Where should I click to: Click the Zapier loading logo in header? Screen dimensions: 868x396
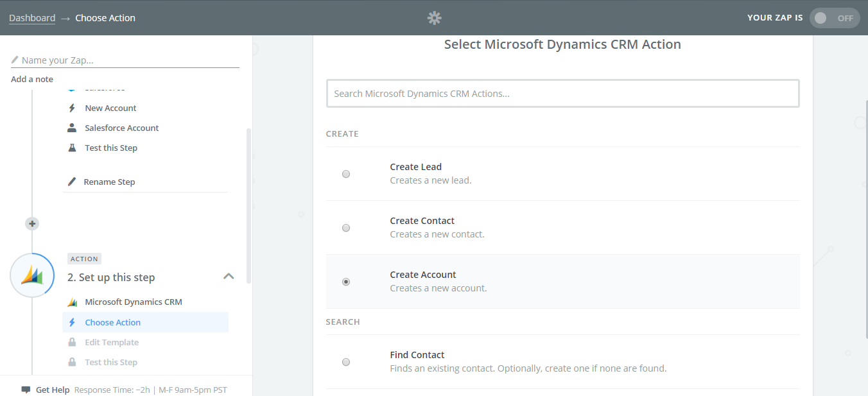[435, 18]
